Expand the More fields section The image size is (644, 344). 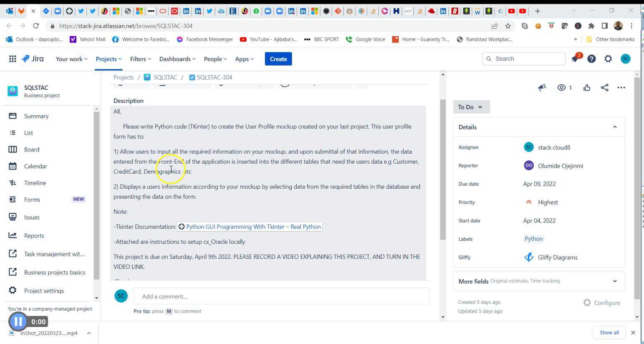(x=614, y=281)
